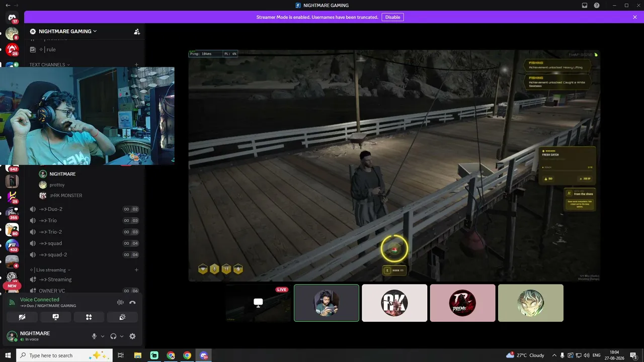Join the OWNER VC channel
This screenshot has width=644, height=362.
[x=85, y=291]
